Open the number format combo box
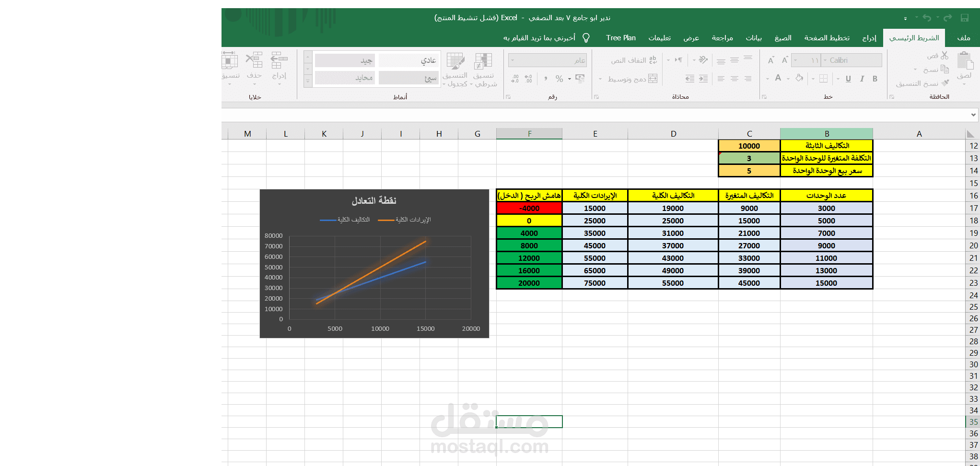Screen dimensions: 980x466 click(548, 60)
